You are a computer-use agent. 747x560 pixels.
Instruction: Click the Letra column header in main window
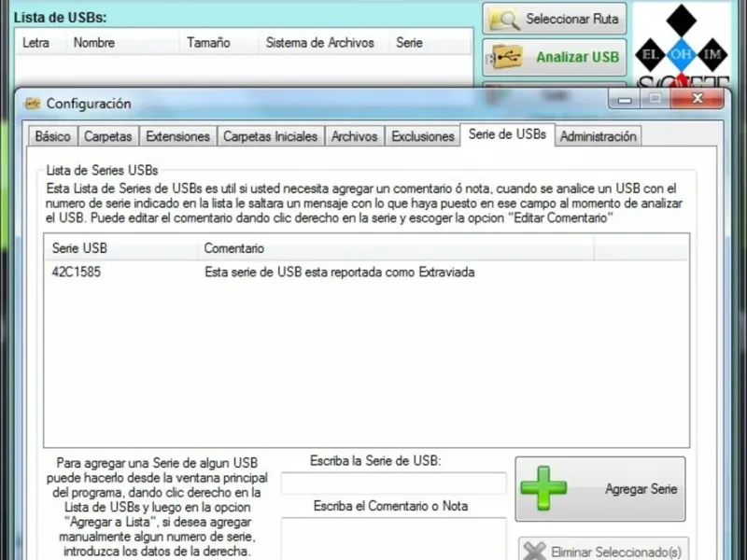(x=40, y=43)
